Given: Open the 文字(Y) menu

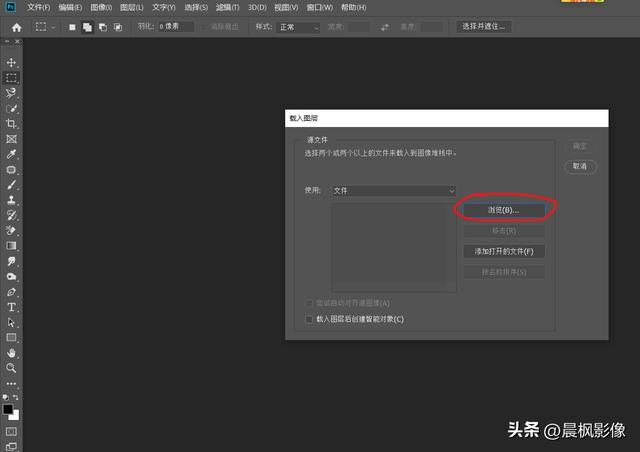Looking at the screenshot, I should 163,7.
